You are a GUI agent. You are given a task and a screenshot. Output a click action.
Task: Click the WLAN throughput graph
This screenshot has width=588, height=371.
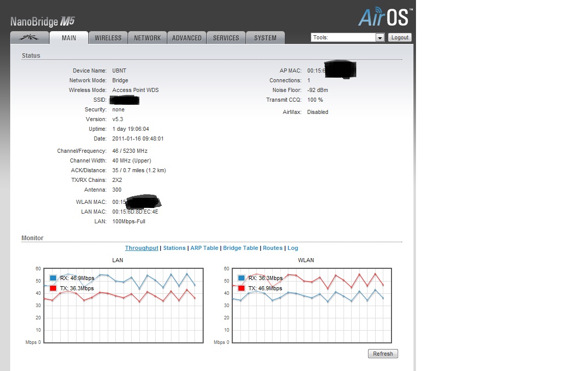pyautogui.click(x=312, y=305)
